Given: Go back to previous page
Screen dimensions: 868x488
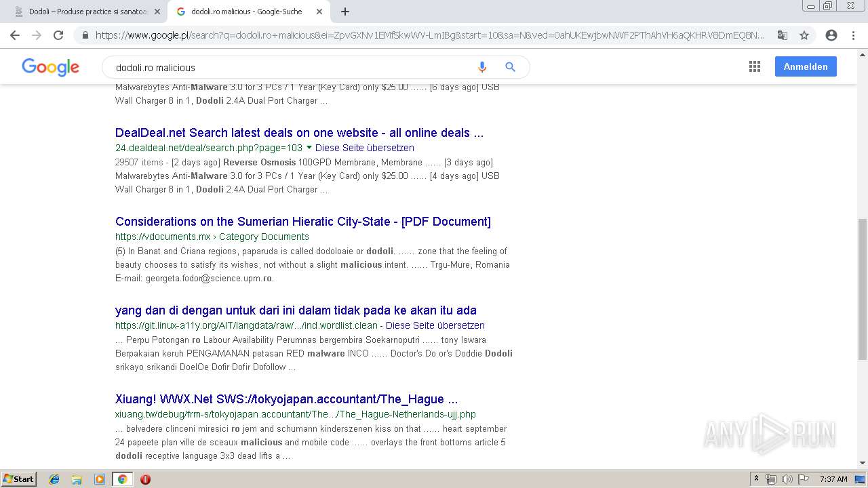Looking at the screenshot, I should (x=15, y=35).
